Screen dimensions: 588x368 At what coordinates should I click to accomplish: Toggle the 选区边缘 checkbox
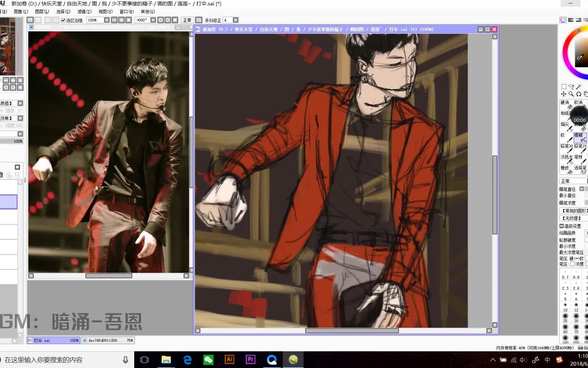[63, 20]
